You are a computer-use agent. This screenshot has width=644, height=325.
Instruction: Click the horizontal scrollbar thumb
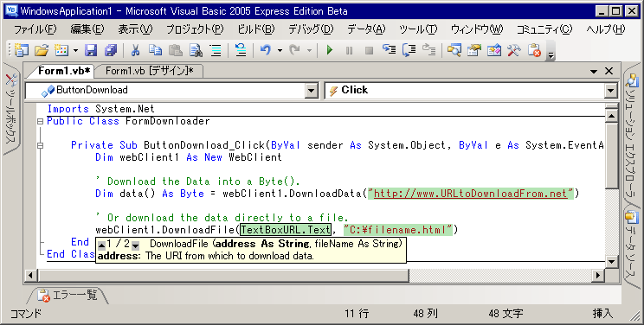pyautogui.click(x=222, y=275)
